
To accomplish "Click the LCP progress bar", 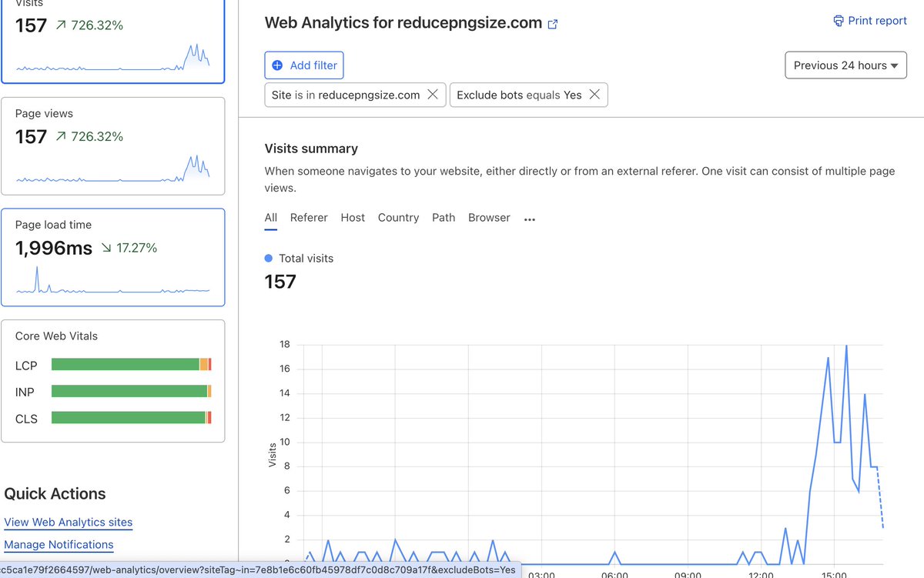I will (x=131, y=365).
